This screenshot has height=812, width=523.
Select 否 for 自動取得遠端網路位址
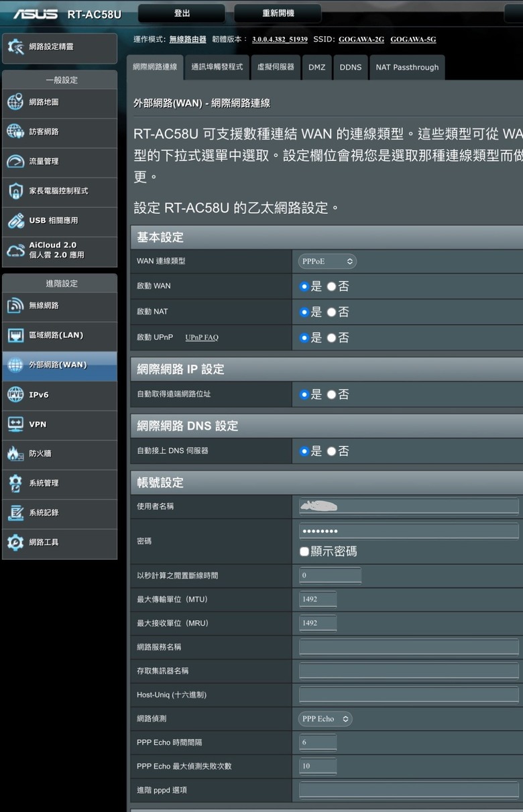(331, 394)
